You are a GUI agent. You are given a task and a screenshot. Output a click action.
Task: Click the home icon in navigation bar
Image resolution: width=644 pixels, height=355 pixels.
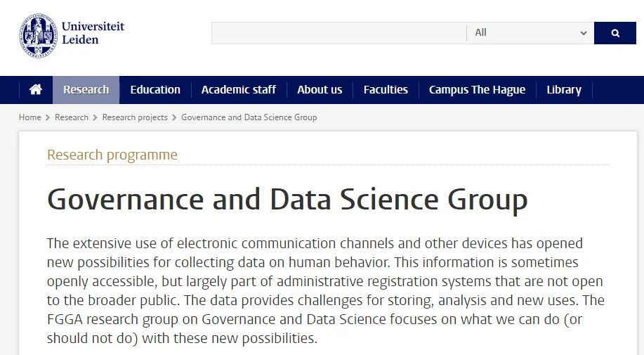[x=36, y=89]
